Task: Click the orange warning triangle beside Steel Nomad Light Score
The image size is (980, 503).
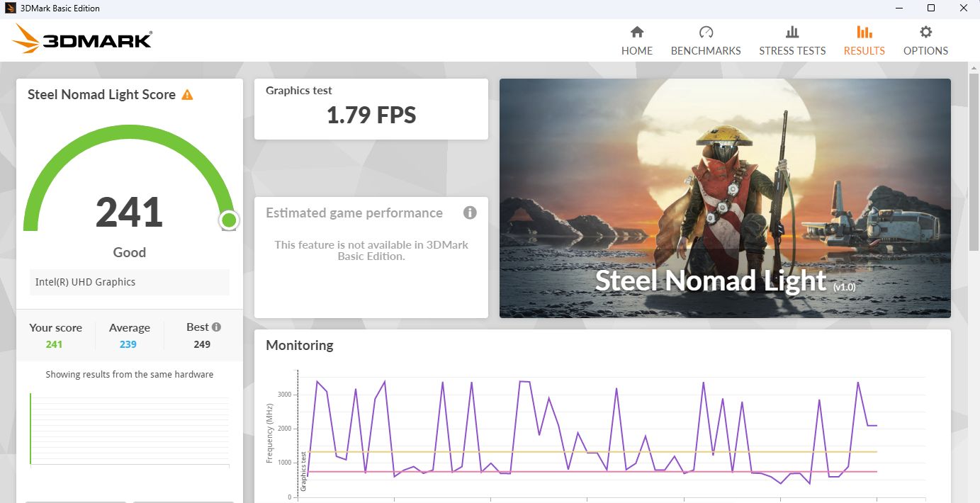Action: coord(187,94)
